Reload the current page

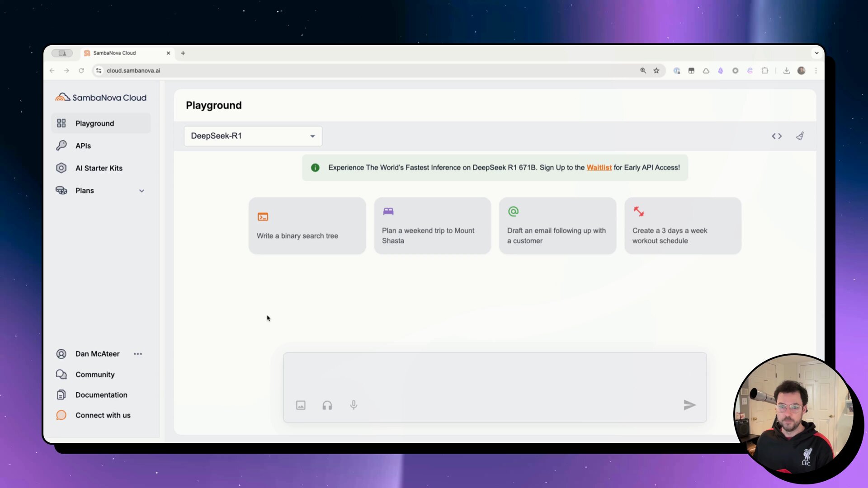(x=81, y=70)
